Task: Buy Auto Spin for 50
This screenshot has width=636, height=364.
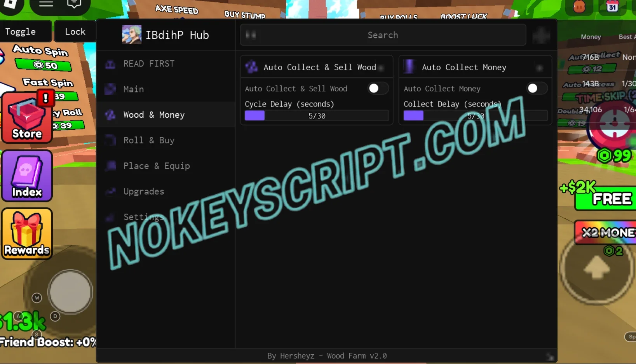Action: pyautogui.click(x=44, y=65)
